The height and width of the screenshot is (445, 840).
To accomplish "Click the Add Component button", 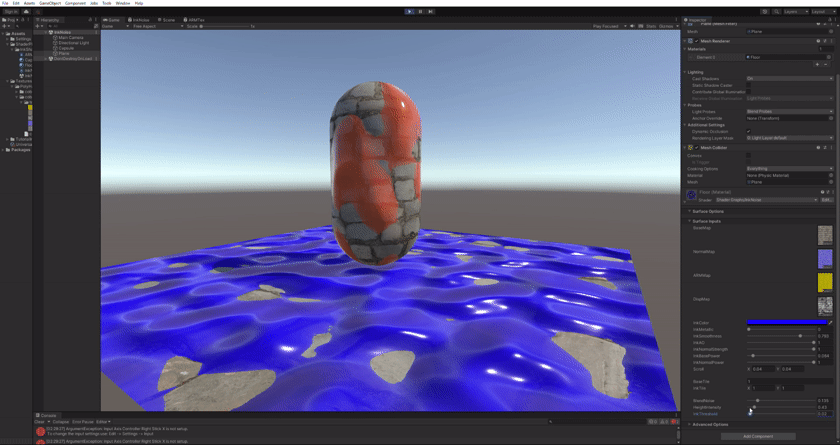I will (x=757, y=436).
